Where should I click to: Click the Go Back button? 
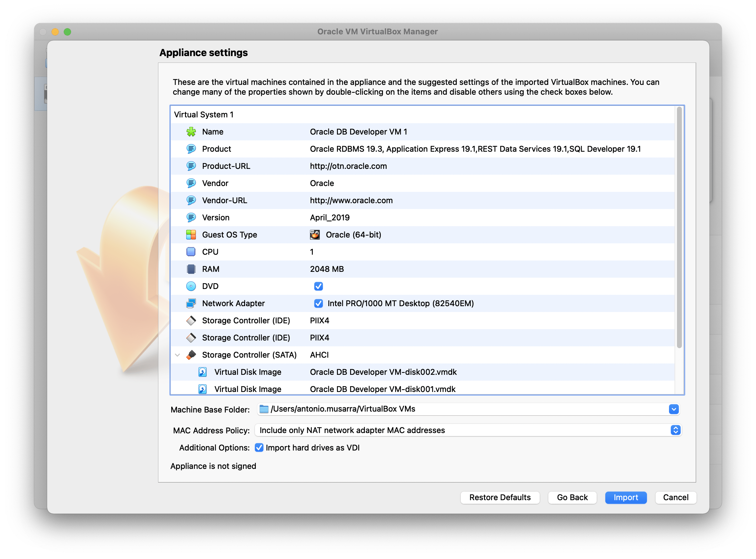(572, 497)
